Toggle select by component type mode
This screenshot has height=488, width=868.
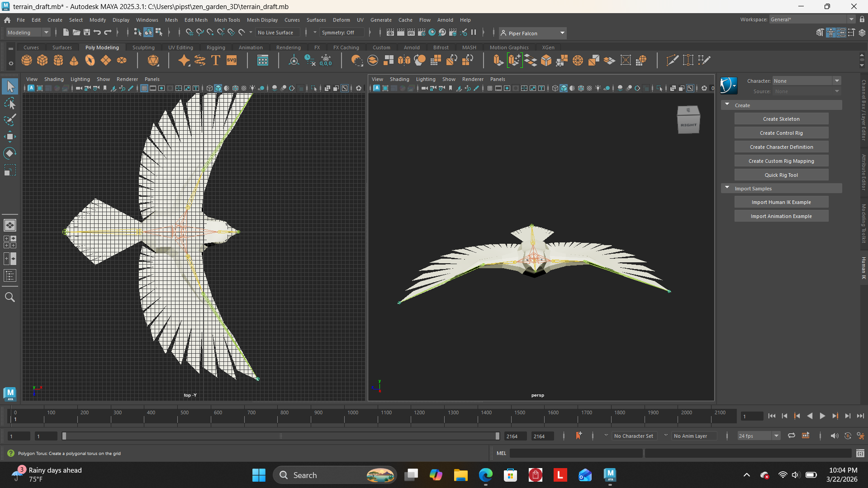[159, 33]
